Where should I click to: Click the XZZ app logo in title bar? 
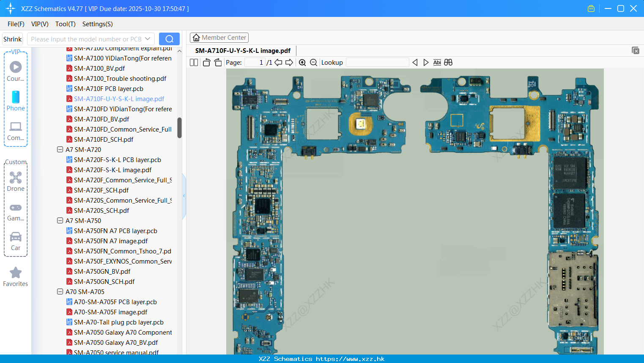tap(11, 8)
